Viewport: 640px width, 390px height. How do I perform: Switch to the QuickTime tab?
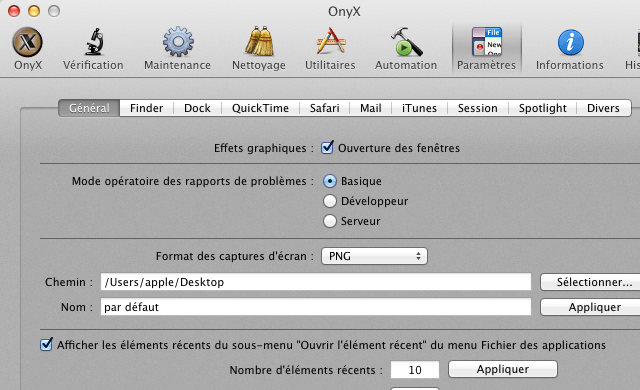tap(260, 108)
